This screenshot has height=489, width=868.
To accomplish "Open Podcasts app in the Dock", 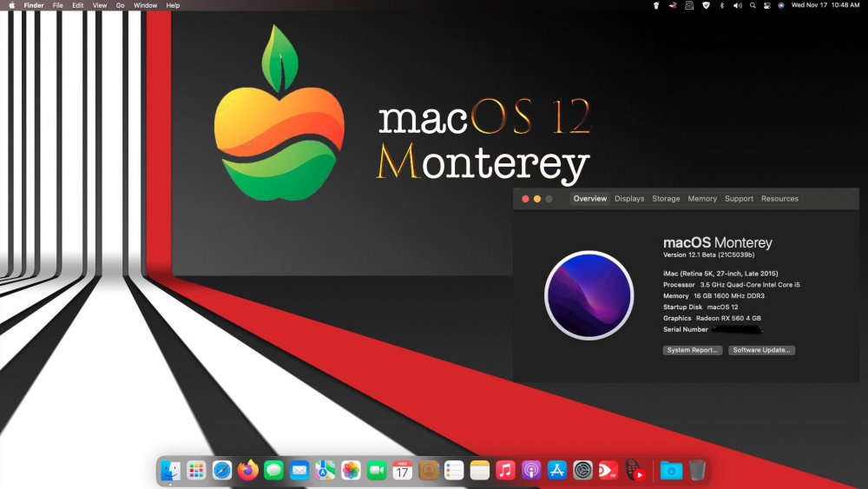I will point(531,471).
